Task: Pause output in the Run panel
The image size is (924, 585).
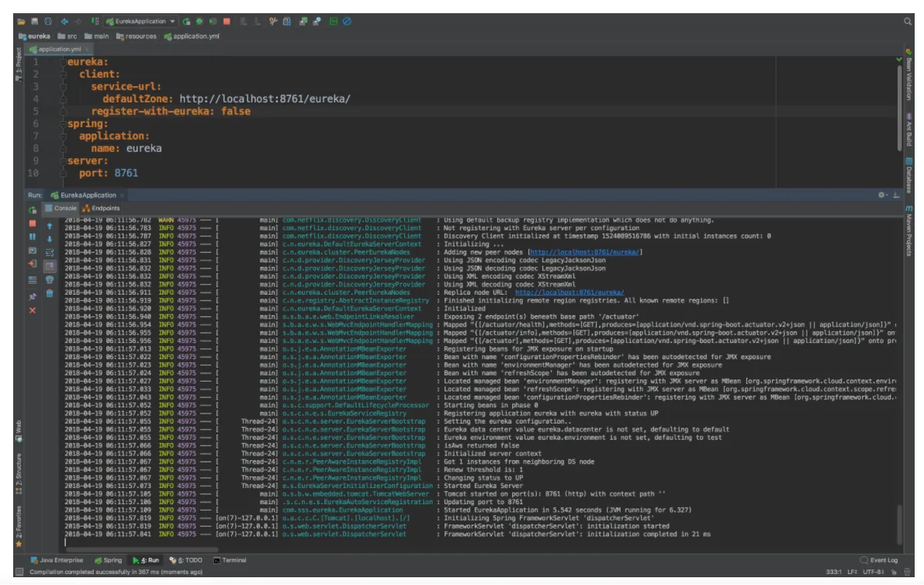Action: pos(33,237)
